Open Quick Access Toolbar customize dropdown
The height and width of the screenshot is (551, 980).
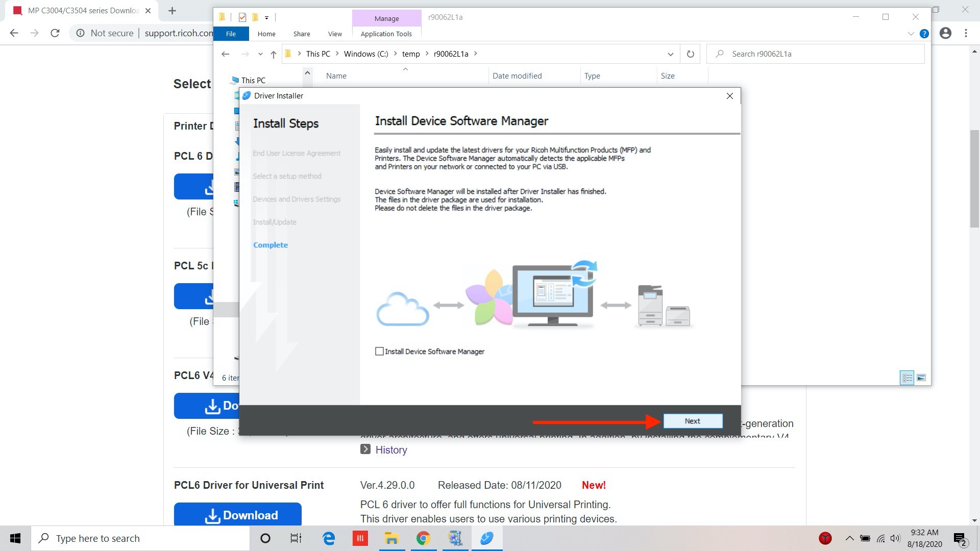(x=266, y=18)
